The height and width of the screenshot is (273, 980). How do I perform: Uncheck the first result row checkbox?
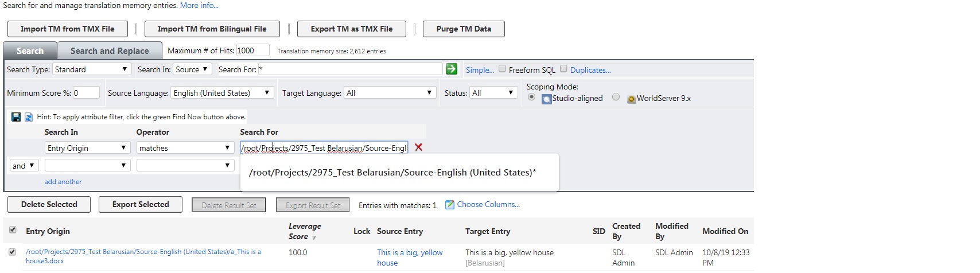(13, 252)
